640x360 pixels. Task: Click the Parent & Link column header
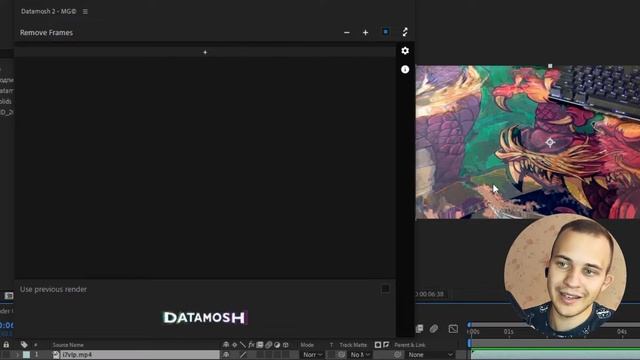pos(409,345)
